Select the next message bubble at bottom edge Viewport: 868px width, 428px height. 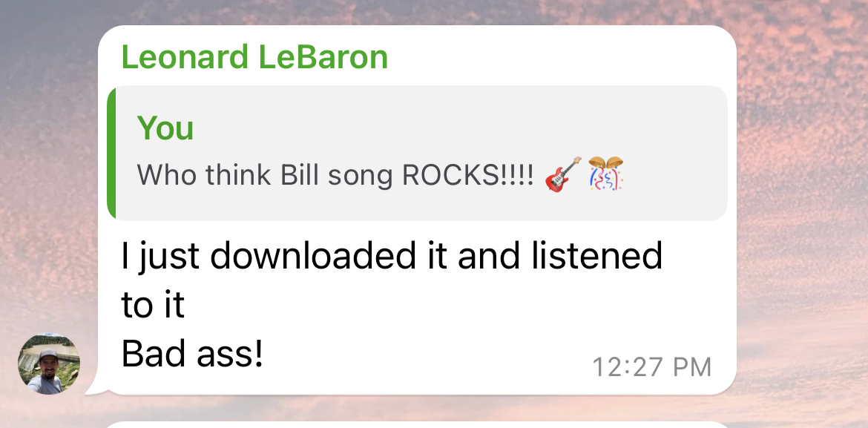418,425
